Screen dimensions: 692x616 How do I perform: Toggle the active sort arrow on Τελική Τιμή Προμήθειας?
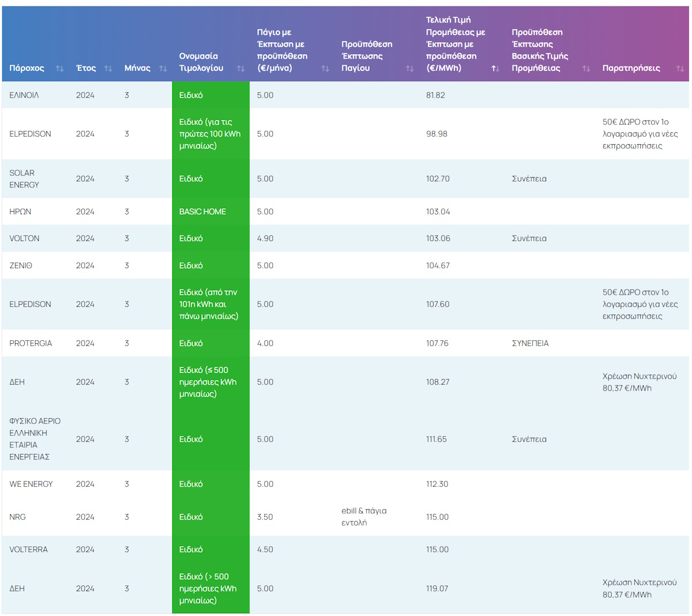click(495, 69)
